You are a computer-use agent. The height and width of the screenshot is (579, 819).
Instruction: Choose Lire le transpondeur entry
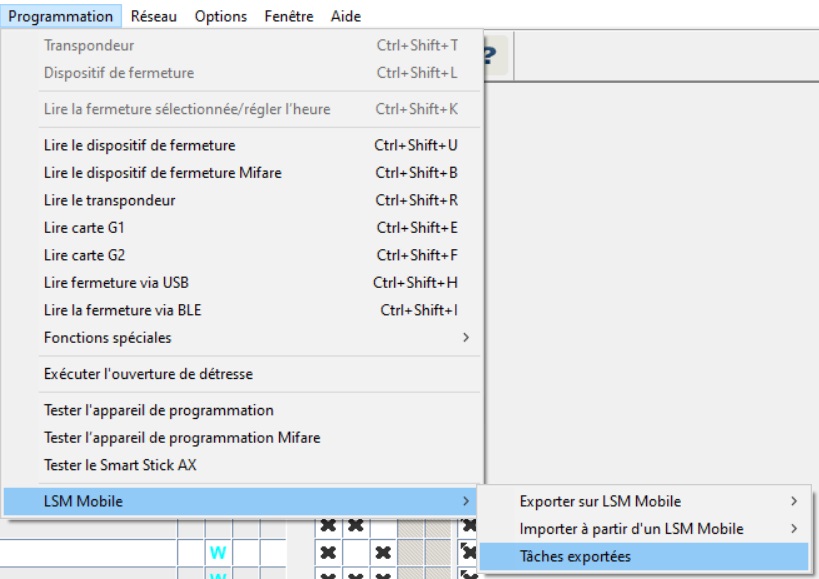coord(109,199)
